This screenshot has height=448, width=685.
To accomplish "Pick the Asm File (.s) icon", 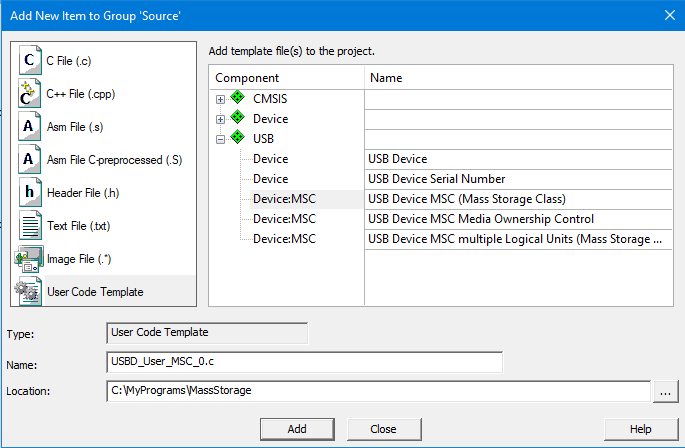I will pos(30,126).
